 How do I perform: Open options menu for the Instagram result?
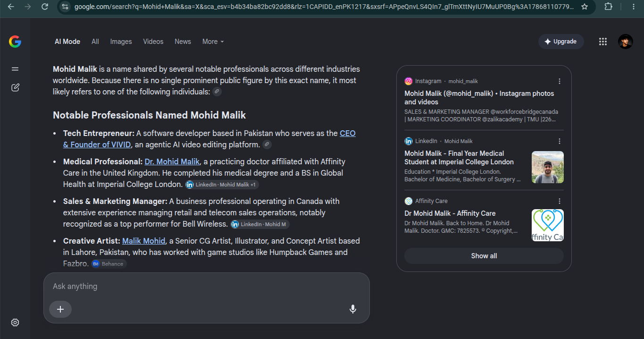560,81
